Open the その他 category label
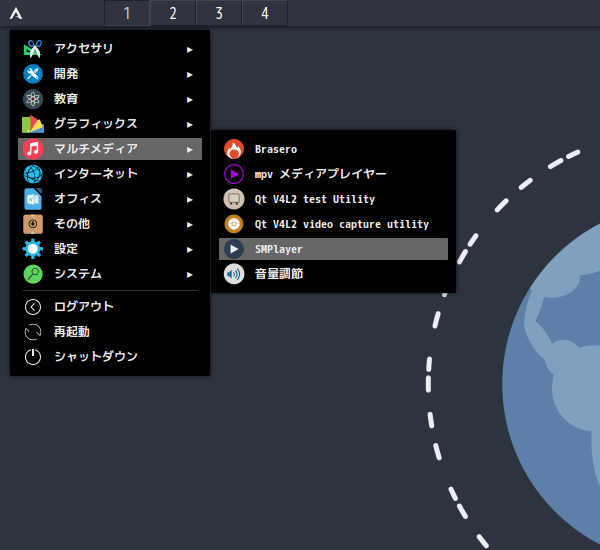 pos(72,224)
